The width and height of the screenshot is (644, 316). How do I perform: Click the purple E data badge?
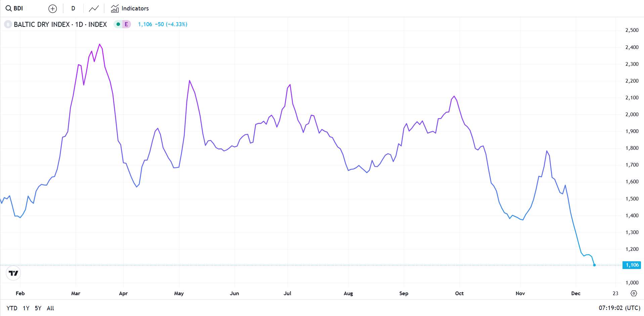pyautogui.click(x=126, y=24)
